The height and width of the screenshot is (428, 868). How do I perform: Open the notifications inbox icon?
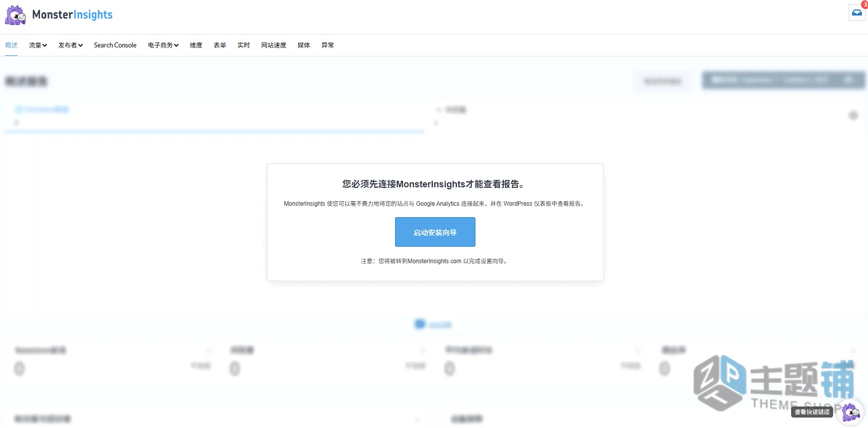click(x=857, y=12)
